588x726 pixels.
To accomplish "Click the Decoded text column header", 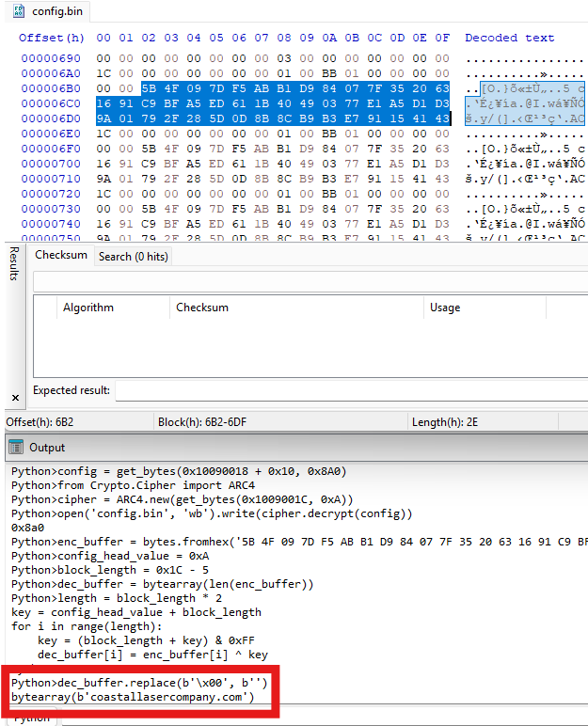I will tap(509, 38).
